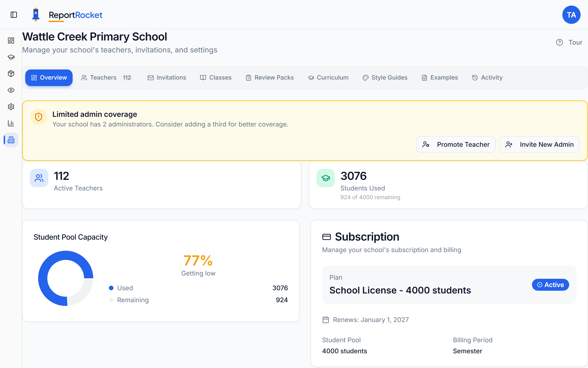Image resolution: width=588 pixels, height=368 pixels.
Task: Open the Curriculum tab
Action: coord(328,78)
